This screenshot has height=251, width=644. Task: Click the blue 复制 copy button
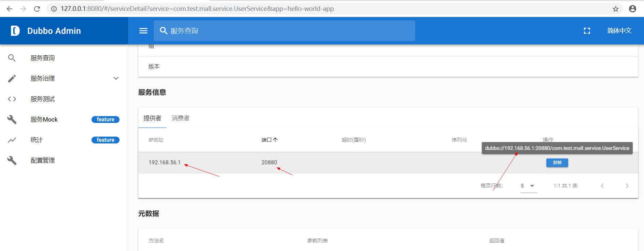pyautogui.click(x=557, y=163)
